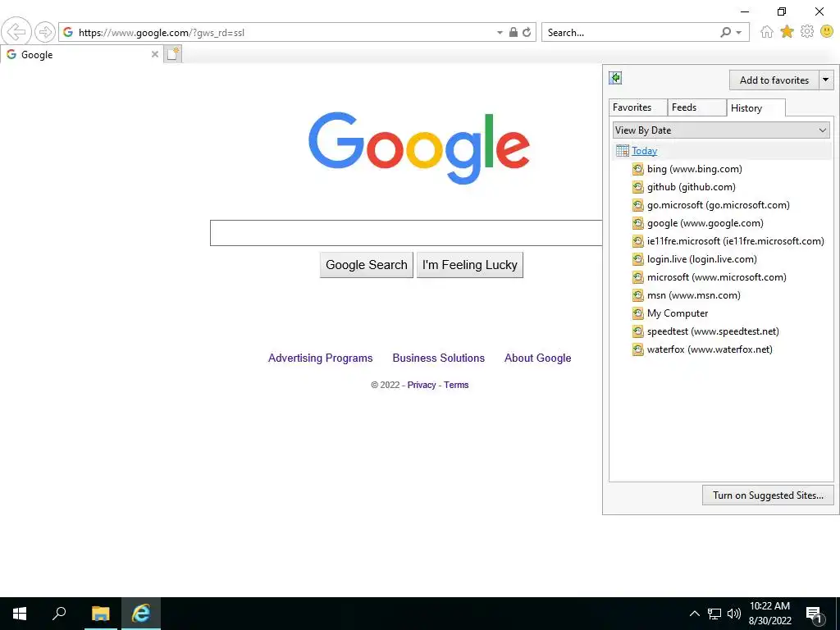Click the Google logo

tap(419, 148)
